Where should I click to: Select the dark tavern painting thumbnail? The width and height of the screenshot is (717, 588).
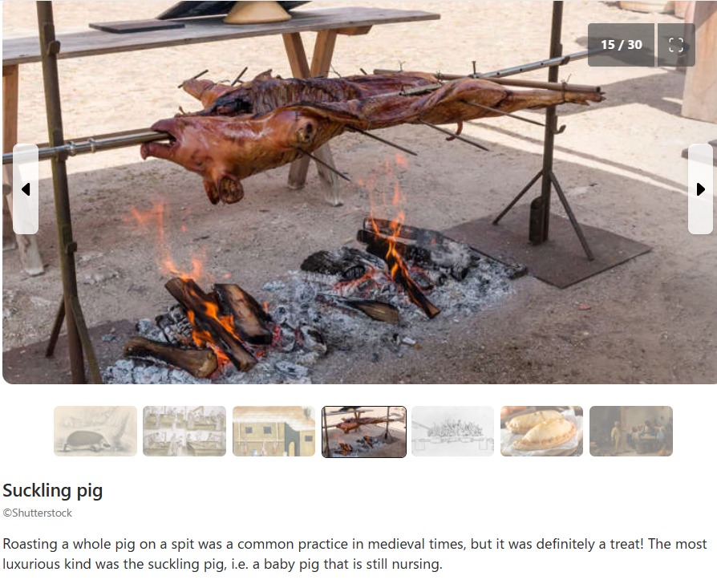(631, 431)
